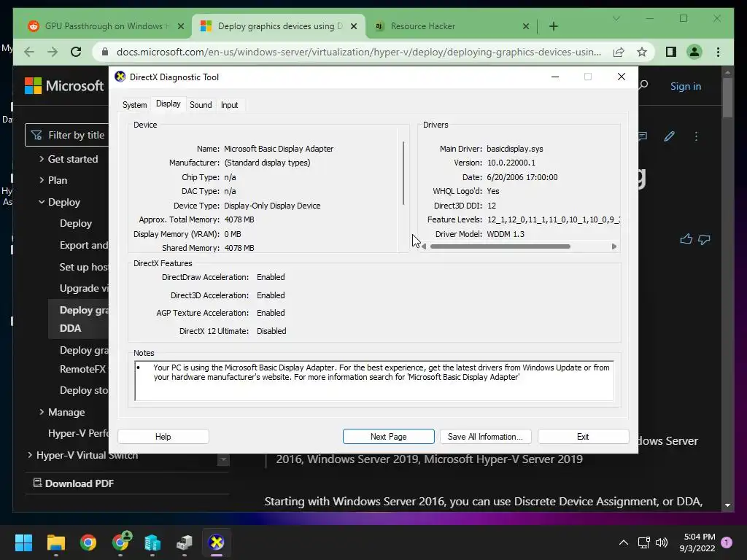Open the Sound tab in DirectX Diagnostic Tool
The height and width of the screenshot is (560, 747).
[201, 105]
